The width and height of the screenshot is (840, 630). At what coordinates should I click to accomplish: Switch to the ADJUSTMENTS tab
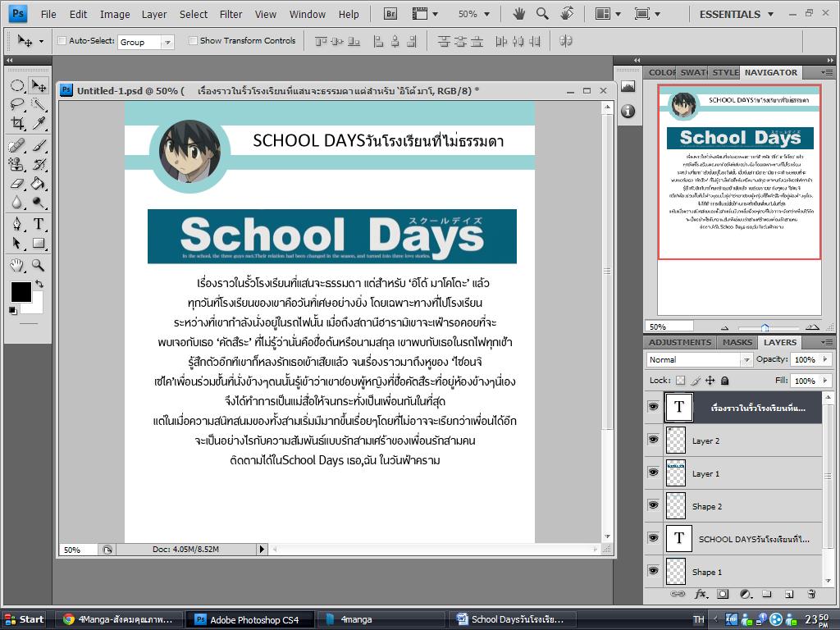pyautogui.click(x=680, y=342)
